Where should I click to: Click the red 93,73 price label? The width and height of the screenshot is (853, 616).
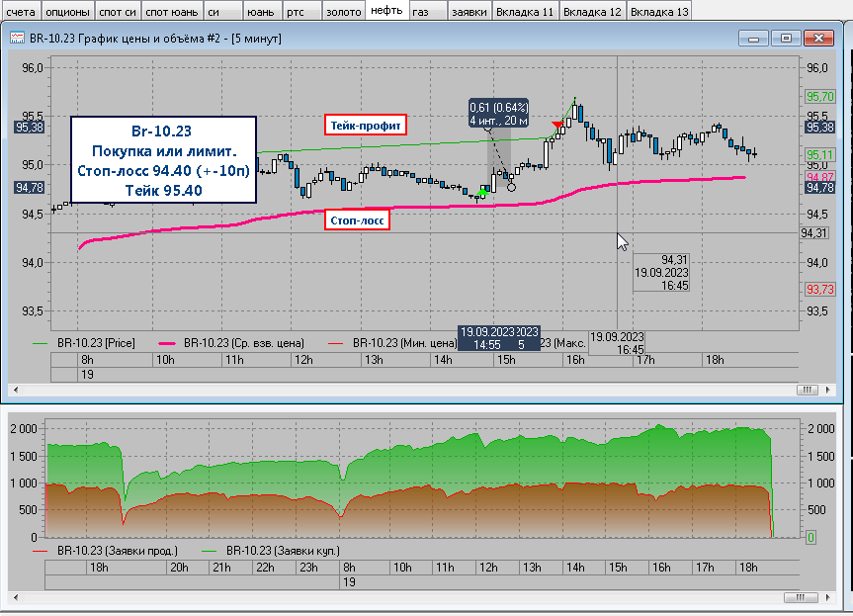click(x=819, y=289)
